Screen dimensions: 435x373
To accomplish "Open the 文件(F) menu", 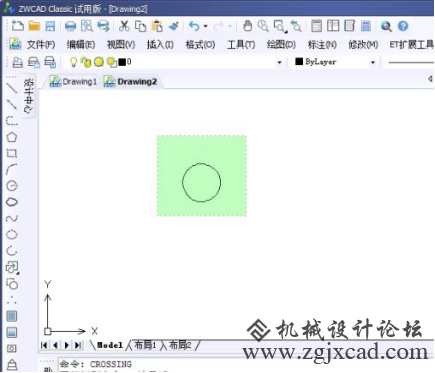I will pos(41,44).
